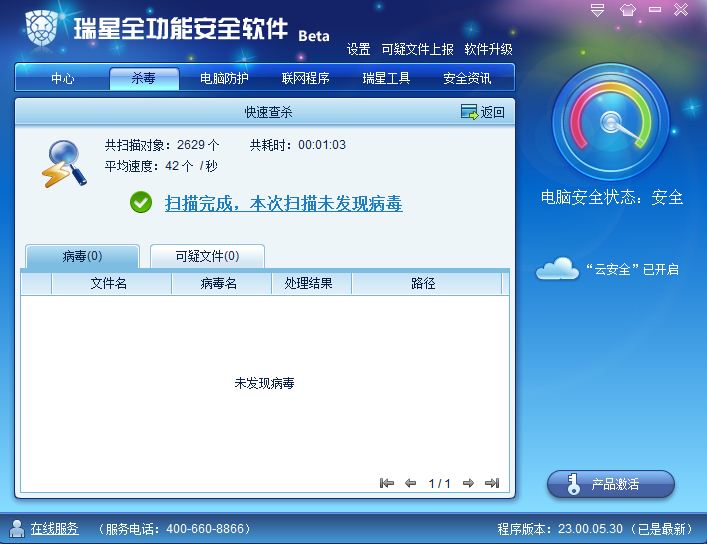Sort by 病毒名 column header
The image size is (707, 544).
(x=219, y=283)
